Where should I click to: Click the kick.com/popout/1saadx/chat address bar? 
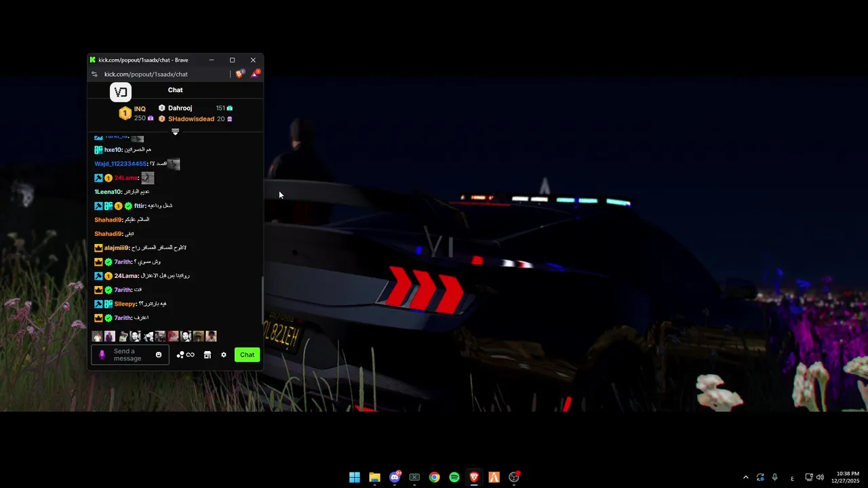[146, 75]
